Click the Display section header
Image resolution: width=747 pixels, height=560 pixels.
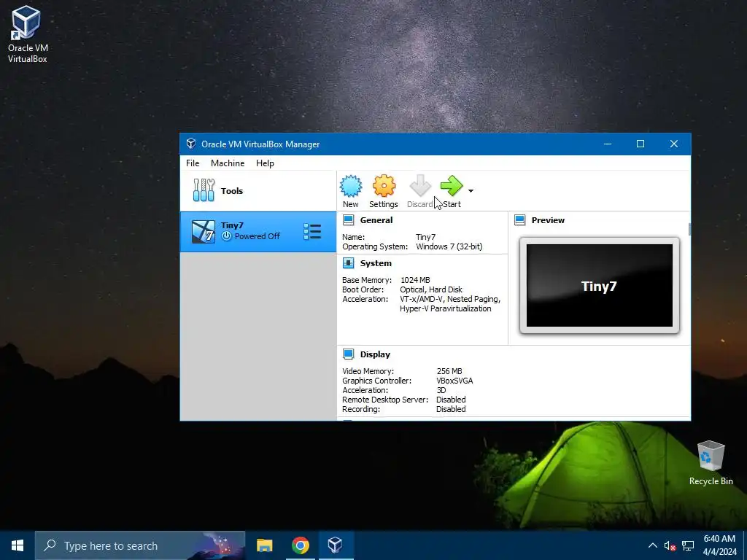[x=375, y=354]
